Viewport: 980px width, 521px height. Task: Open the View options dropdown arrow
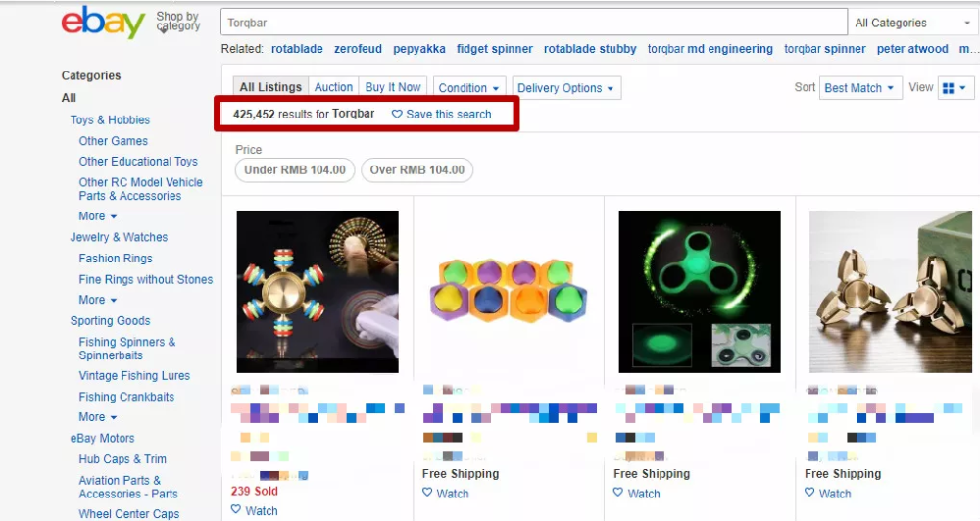[x=962, y=88]
